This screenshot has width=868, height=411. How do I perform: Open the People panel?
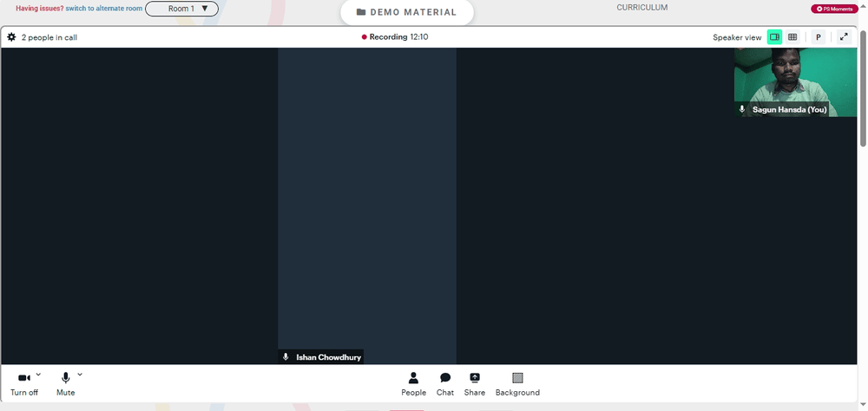[x=413, y=384]
